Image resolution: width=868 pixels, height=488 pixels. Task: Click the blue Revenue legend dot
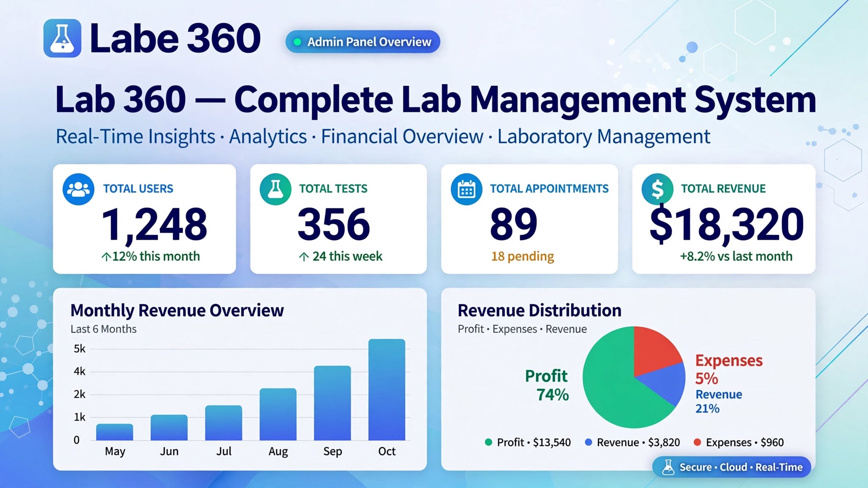[x=588, y=442]
